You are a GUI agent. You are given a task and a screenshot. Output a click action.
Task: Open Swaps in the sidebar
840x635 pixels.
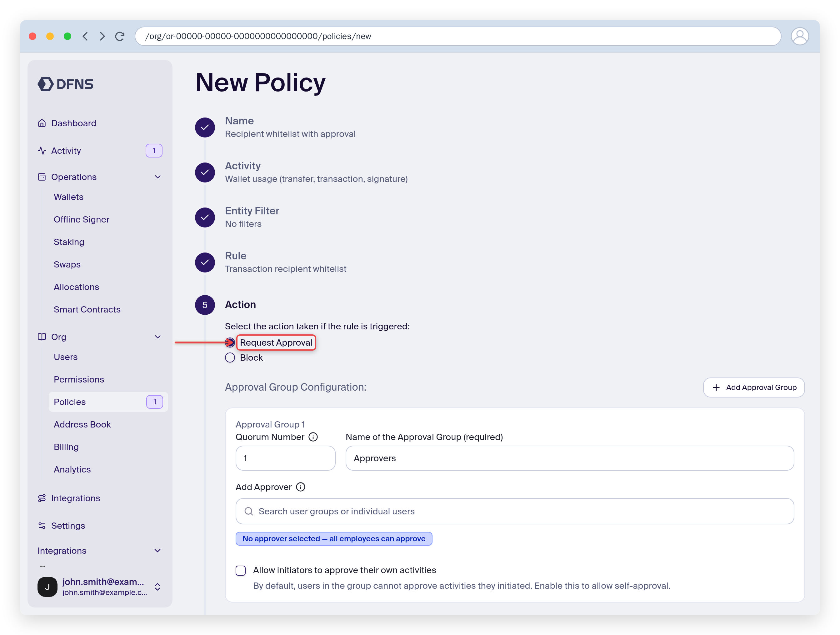click(67, 264)
